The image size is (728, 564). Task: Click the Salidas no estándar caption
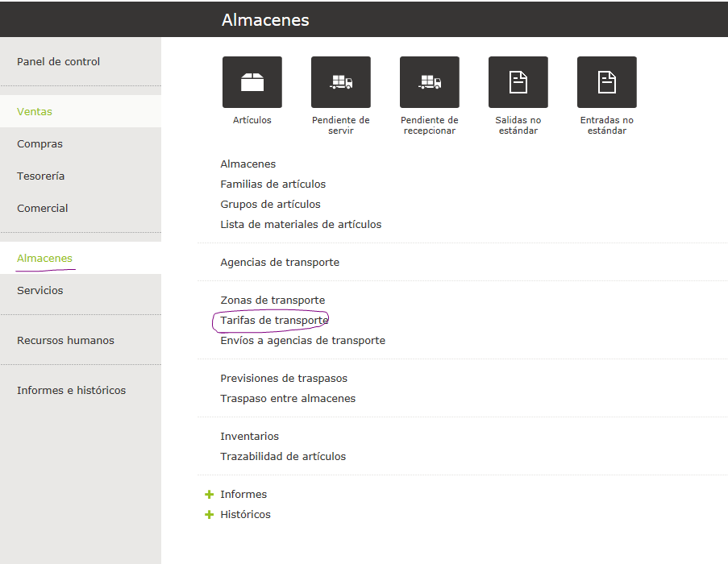click(518, 125)
